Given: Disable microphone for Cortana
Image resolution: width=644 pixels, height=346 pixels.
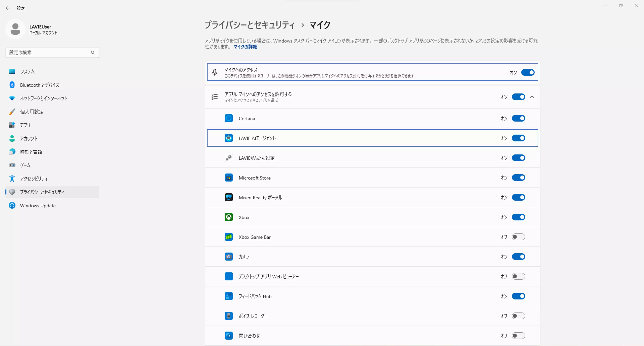Looking at the screenshot, I should pos(518,118).
